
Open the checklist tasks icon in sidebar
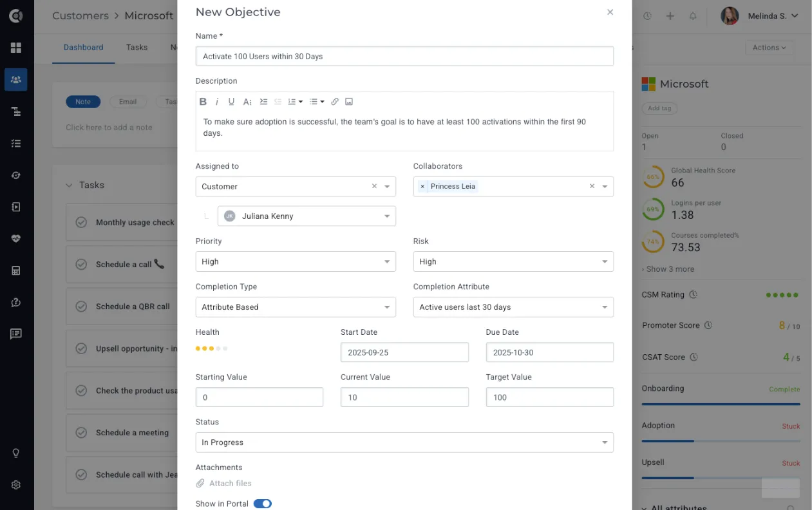click(x=16, y=144)
